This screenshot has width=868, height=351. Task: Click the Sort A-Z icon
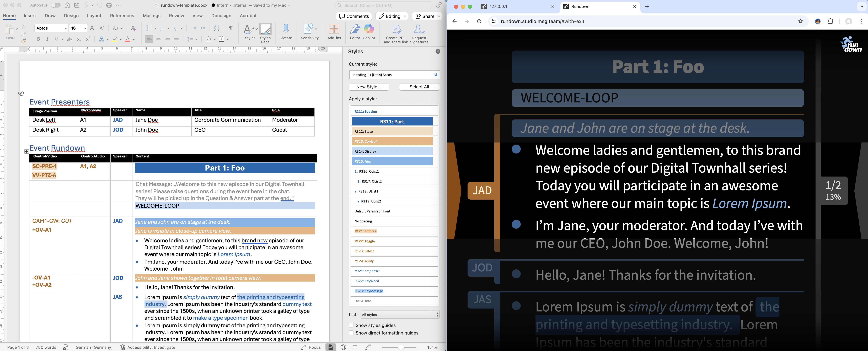tap(217, 28)
